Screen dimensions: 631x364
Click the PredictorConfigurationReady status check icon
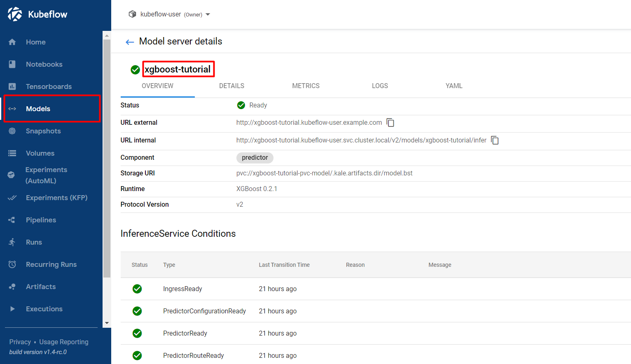[137, 311]
